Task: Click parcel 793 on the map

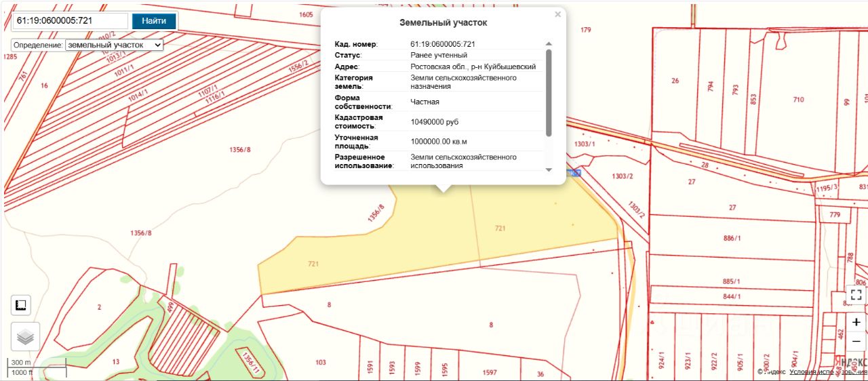Action: coord(735,89)
